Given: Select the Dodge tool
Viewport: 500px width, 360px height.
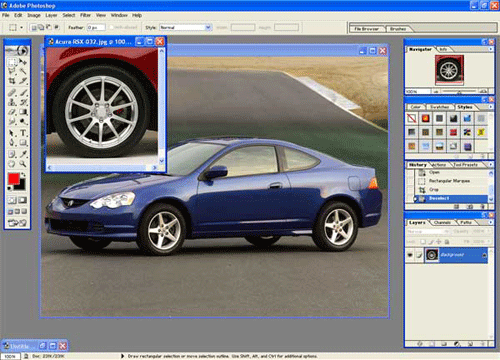Looking at the screenshot, I should [x=23, y=121].
